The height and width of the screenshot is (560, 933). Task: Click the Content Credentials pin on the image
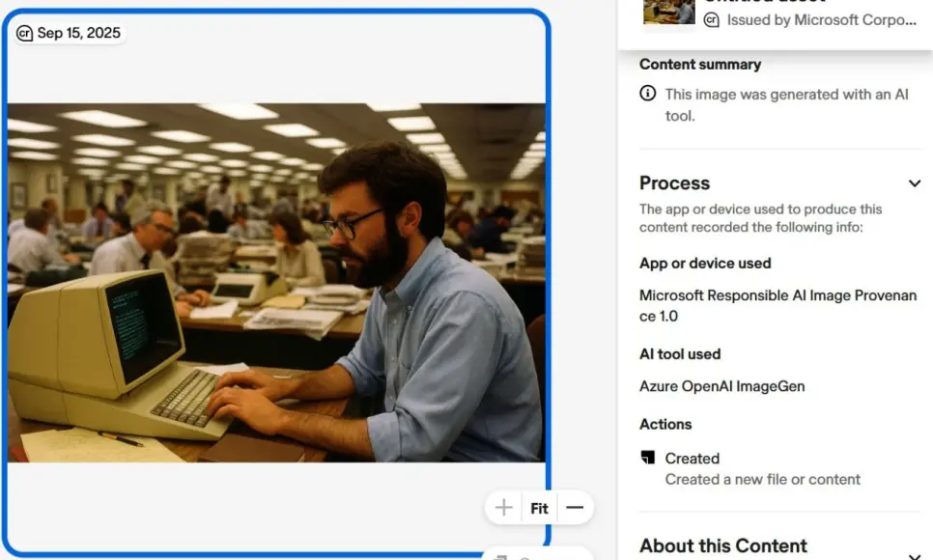coord(25,34)
